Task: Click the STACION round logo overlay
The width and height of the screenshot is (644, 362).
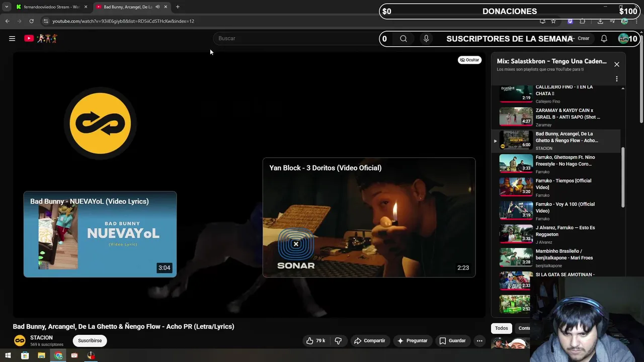Action: 101,123
